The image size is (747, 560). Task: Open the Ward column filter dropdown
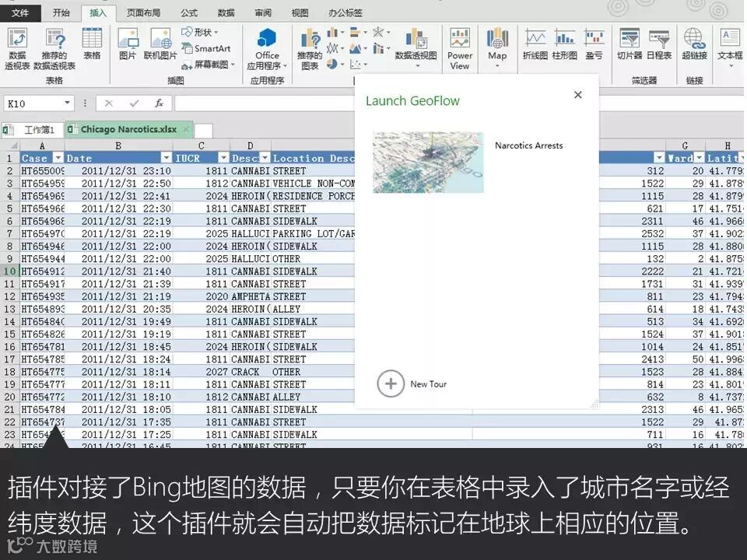(x=699, y=158)
